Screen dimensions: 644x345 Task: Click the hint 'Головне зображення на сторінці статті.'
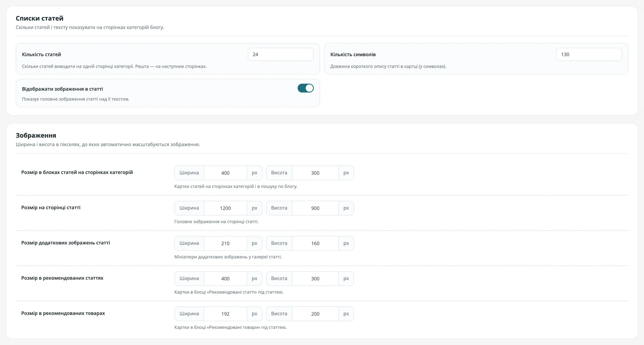[x=217, y=222]
